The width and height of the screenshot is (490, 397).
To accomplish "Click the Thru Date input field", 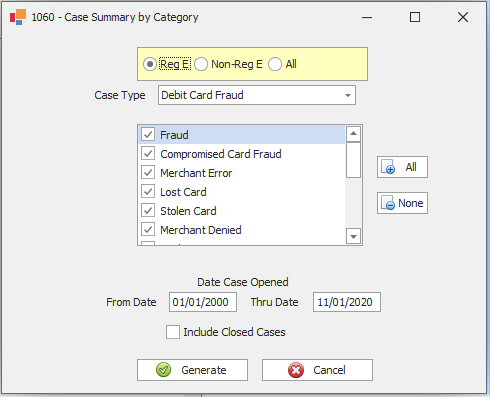I will tap(347, 302).
